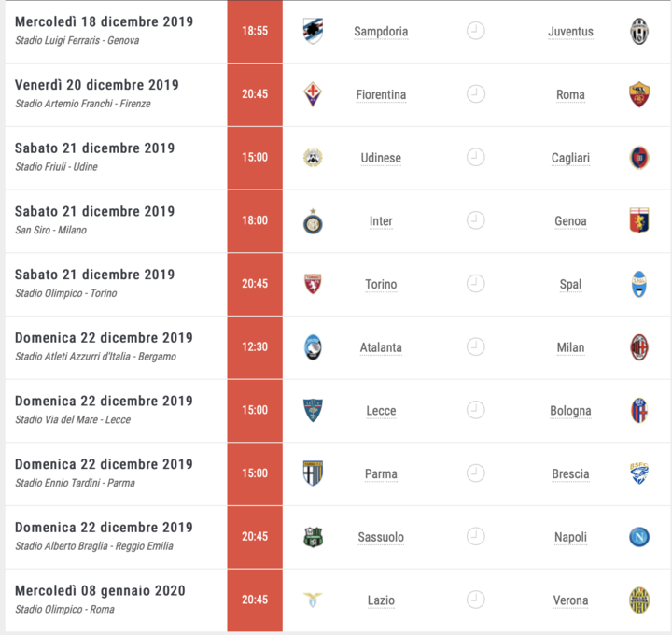Open the Lazio team link
672x635 pixels.
coord(381,600)
